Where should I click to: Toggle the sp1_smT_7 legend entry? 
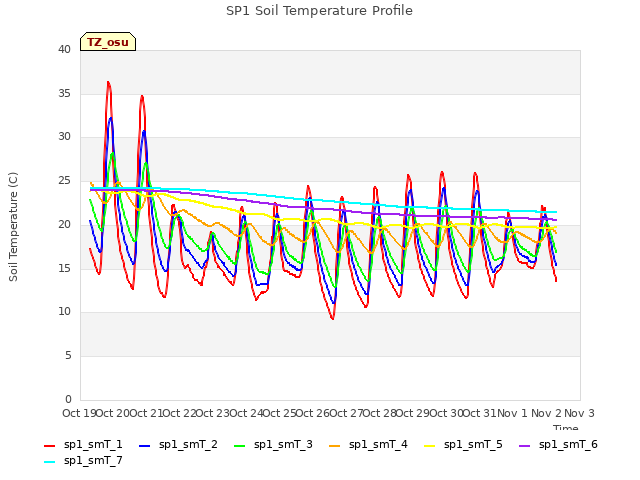click(x=83, y=461)
